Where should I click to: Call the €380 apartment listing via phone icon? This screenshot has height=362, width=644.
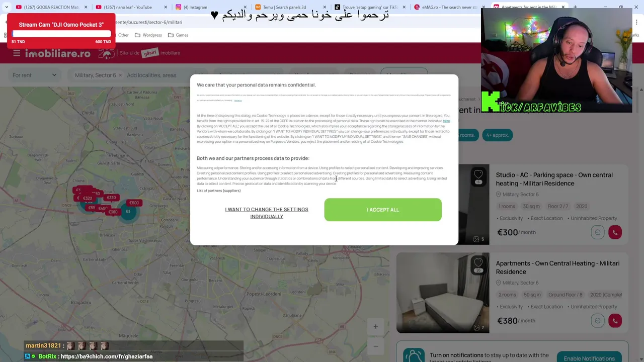click(615, 321)
